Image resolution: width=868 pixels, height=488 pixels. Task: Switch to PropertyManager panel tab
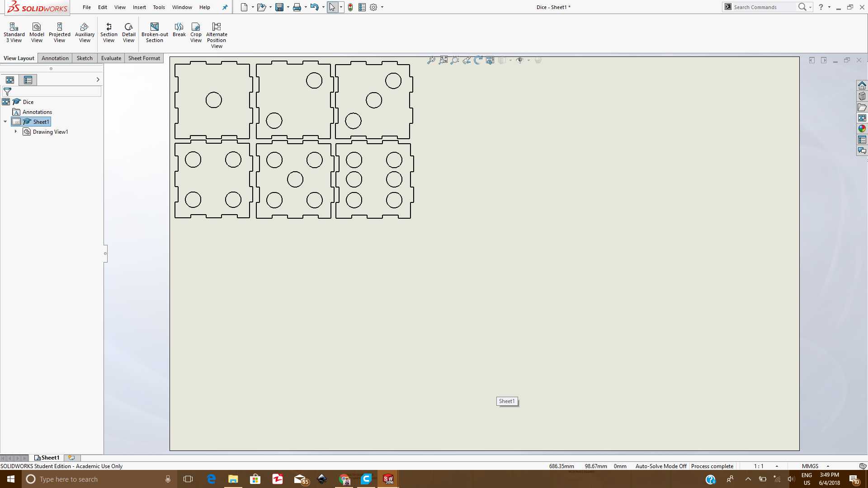(x=28, y=80)
